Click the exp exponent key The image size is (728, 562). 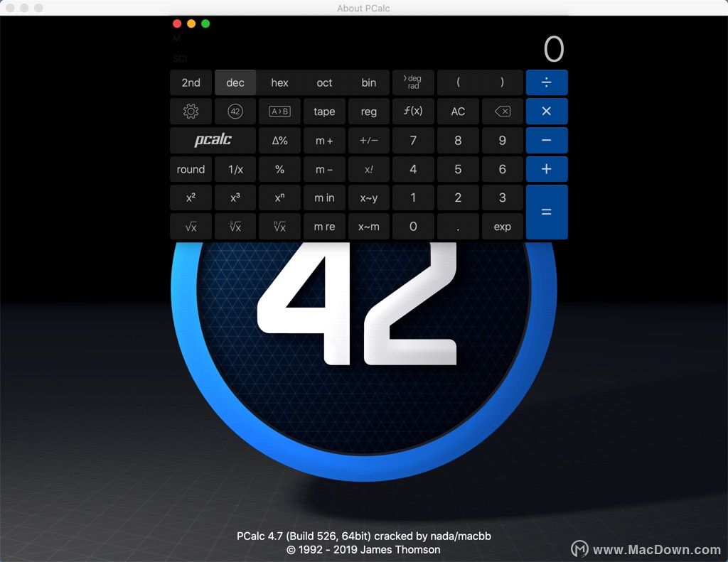[503, 227]
